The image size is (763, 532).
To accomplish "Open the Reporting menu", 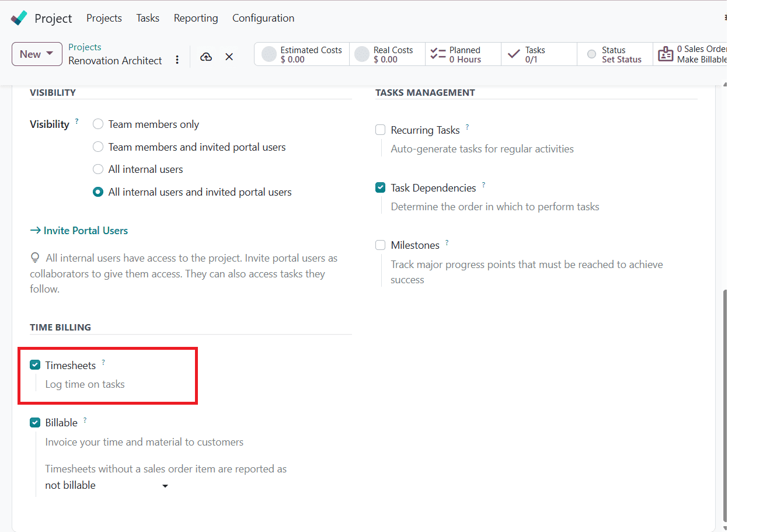I will point(196,18).
